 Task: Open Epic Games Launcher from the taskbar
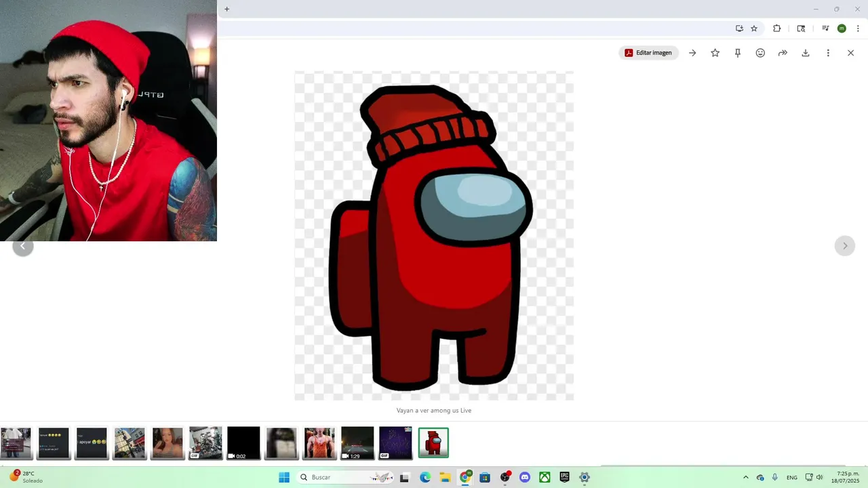565,477
